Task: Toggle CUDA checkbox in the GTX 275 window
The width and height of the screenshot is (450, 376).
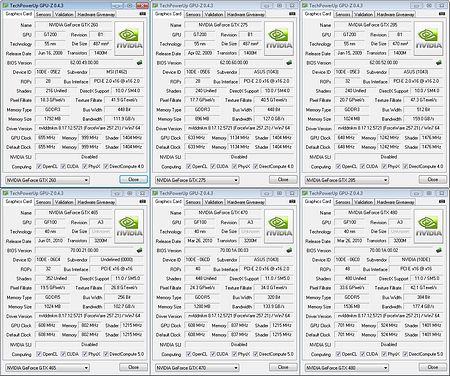Action: tap(213, 166)
